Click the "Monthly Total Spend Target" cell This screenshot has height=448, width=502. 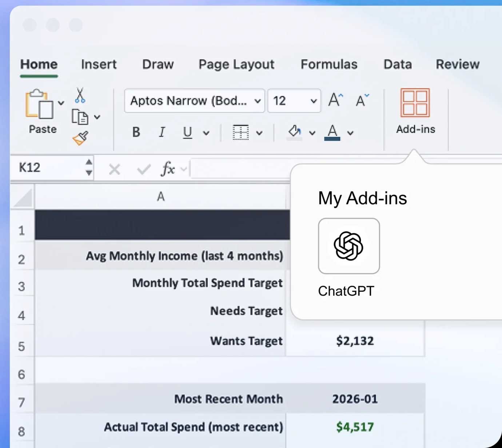[161, 283]
